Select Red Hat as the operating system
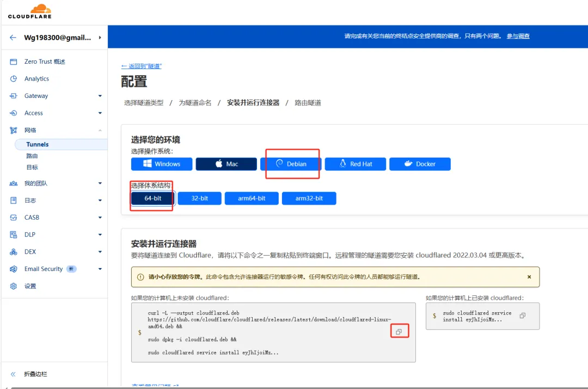 tap(355, 164)
